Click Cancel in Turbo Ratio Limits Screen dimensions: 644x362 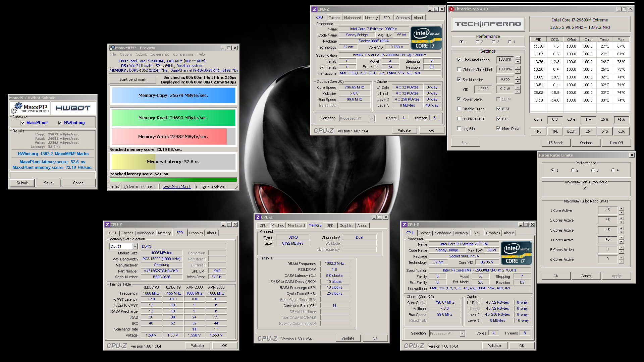[586, 276]
